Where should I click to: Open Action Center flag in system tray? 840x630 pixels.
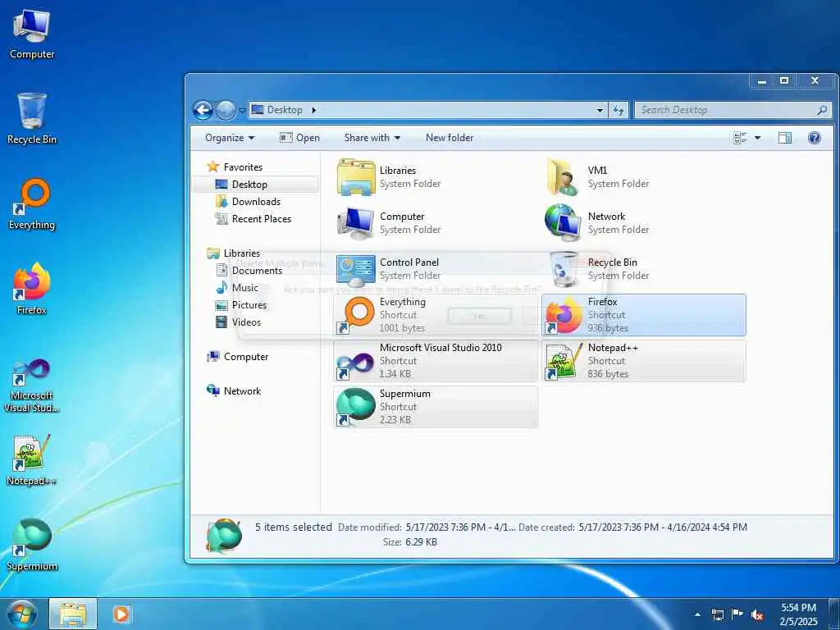click(x=737, y=614)
